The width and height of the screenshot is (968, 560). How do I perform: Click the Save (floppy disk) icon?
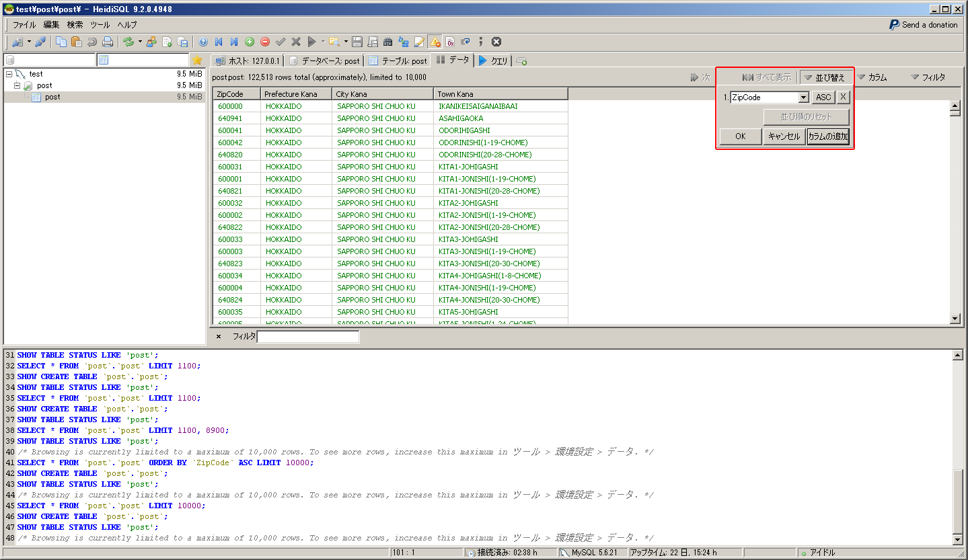[357, 42]
